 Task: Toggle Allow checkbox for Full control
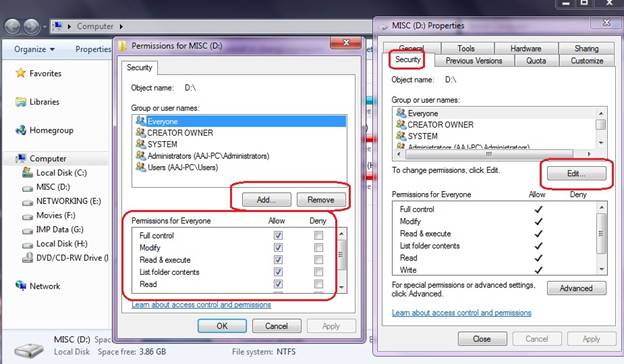coord(278,236)
